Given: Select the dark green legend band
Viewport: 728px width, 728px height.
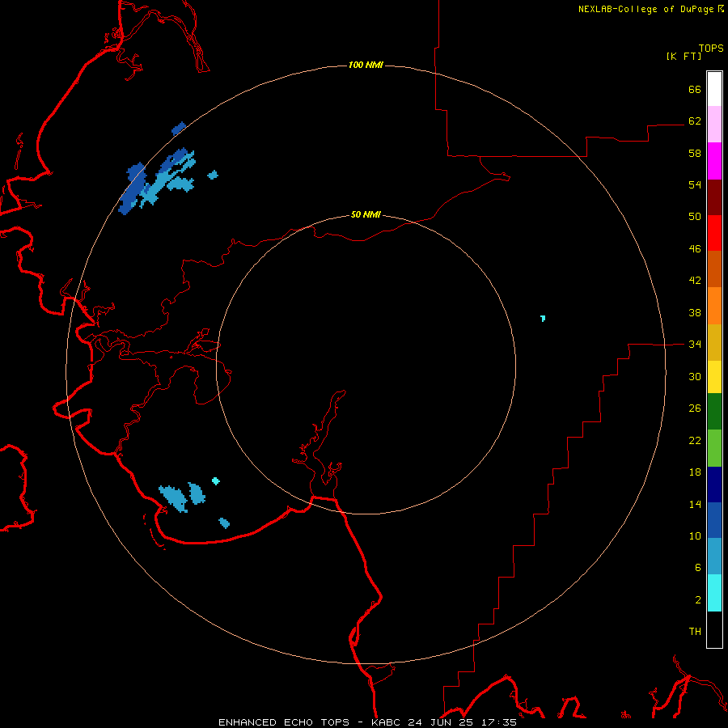Looking at the screenshot, I should 714,412.
